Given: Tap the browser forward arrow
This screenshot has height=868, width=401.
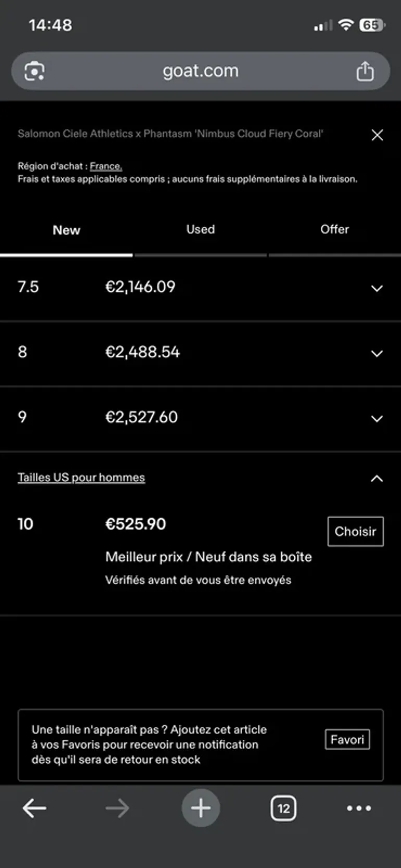Looking at the screenshot, I should click(117, 809).
